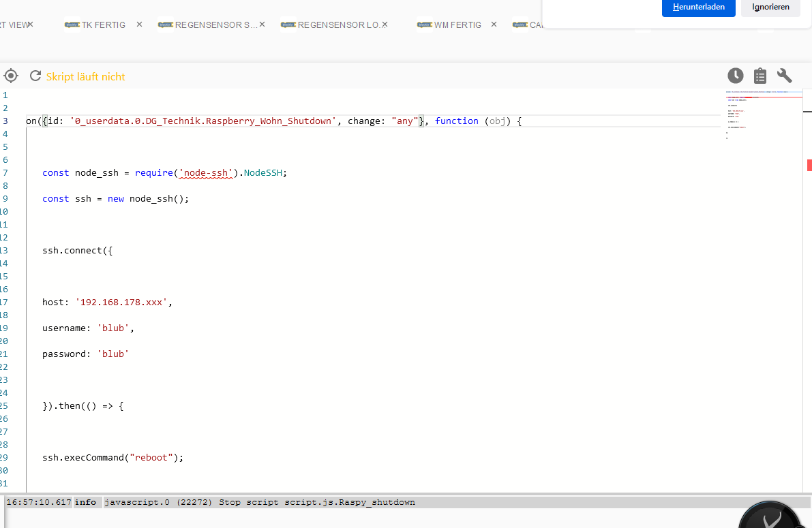Screen dimensions: 812x528
Task: Click the 'info' log level label
Action: click(85, 502)
